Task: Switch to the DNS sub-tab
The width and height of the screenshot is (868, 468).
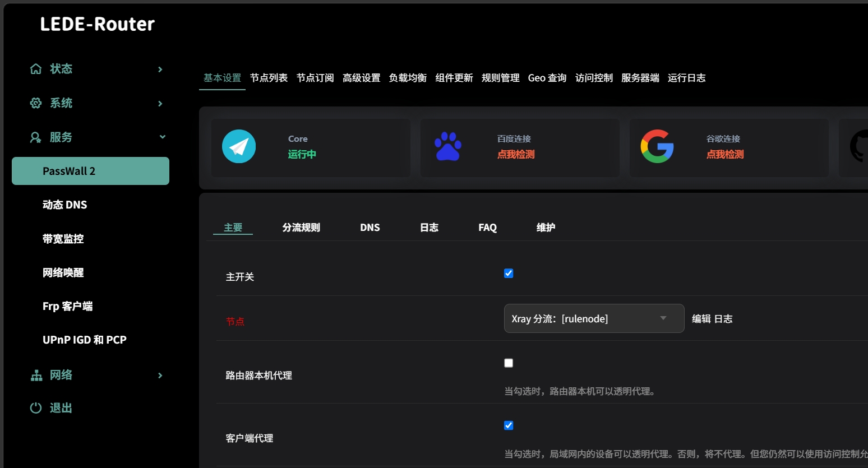Action: coord(370,228)
